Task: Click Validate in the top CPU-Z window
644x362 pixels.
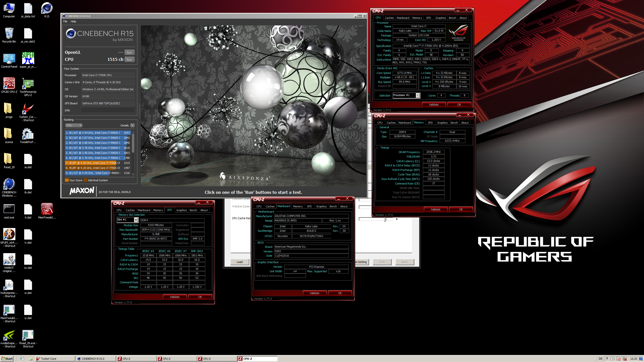Action: pyautogui.click(x=434, y=105)
